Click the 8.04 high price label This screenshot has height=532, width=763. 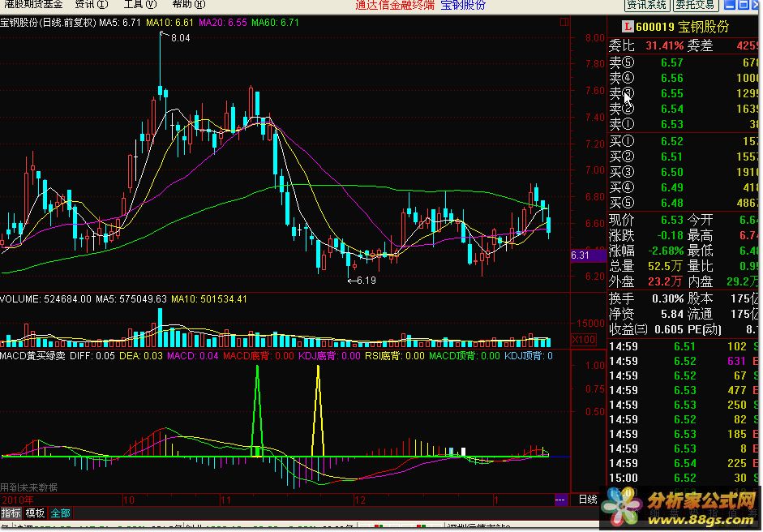[x=181, y=38]
